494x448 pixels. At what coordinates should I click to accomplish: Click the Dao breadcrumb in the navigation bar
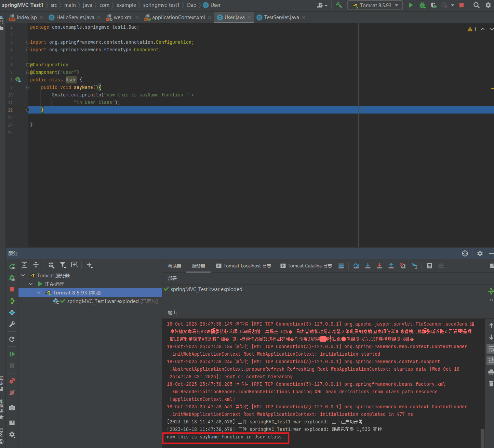[x=191, y=5]
